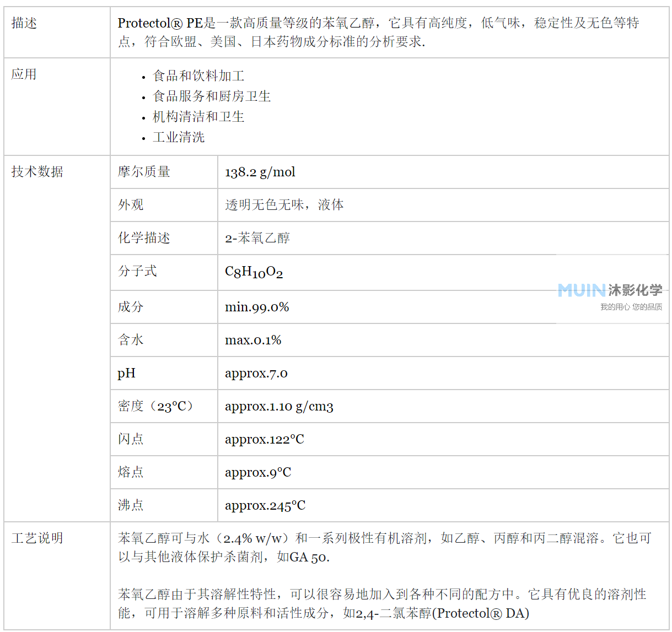Click the 分子式 C8H10O2 cell

point(253,271)
